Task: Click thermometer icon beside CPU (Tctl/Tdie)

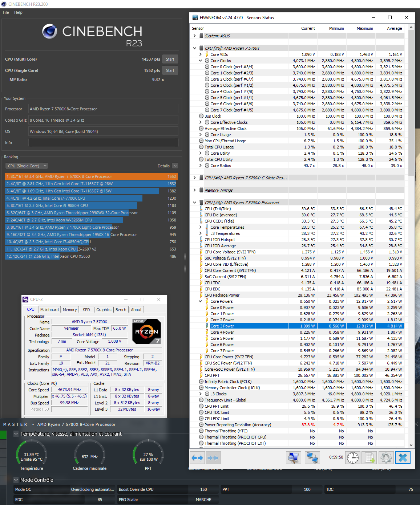Action: pos(201,209)
